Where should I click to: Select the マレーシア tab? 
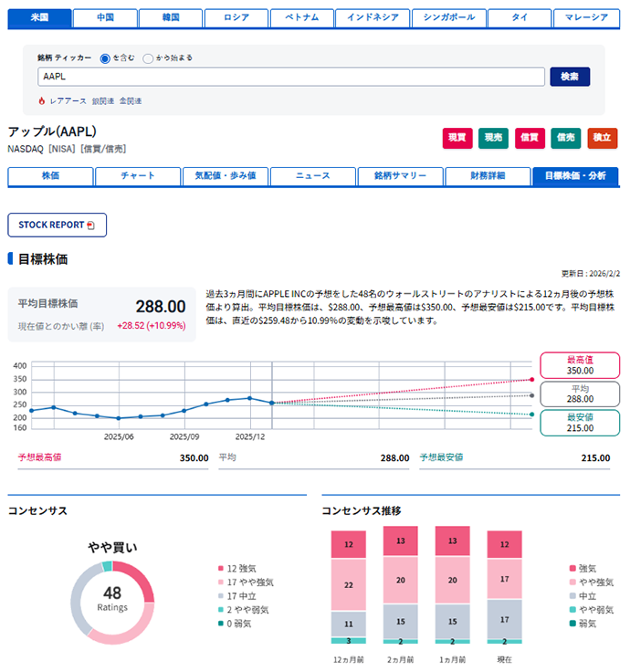[x=586, y=18]
